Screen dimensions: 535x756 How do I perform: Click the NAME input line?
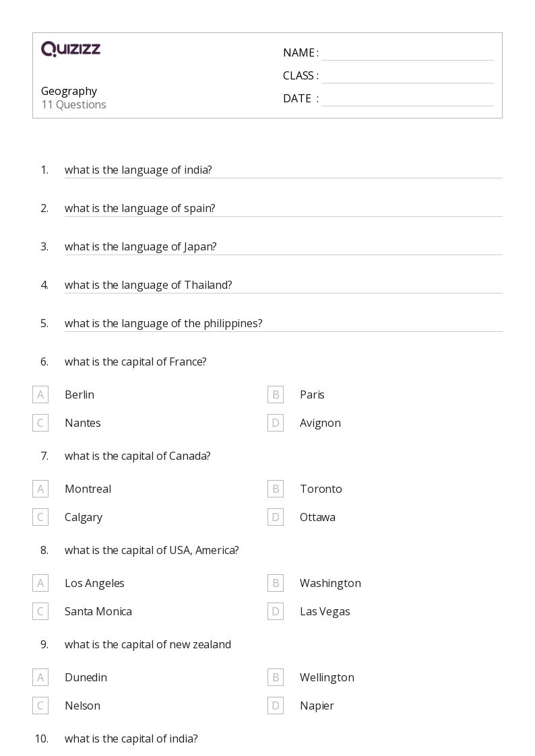[408, 54]
